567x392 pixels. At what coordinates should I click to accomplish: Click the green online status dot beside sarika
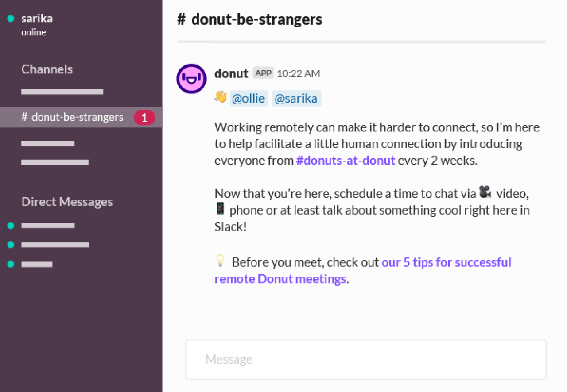[x=10, y=19]
